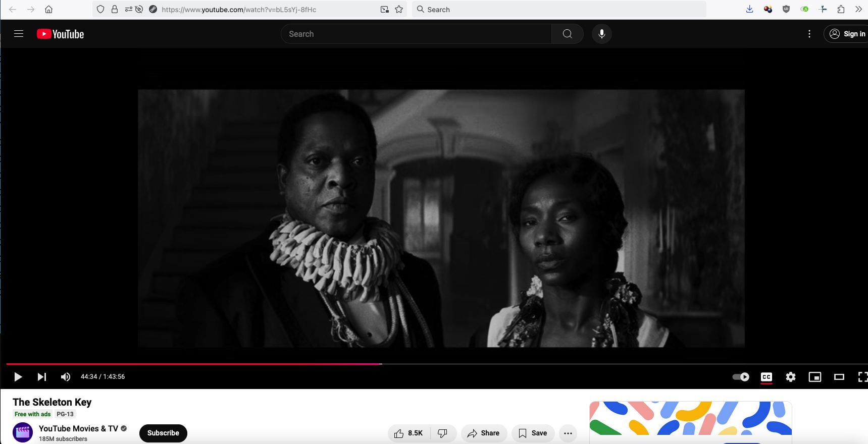Switch to the miniplayer
Image resolution: width=868 pixels, height=444 pixels.
tap(815, 377)
